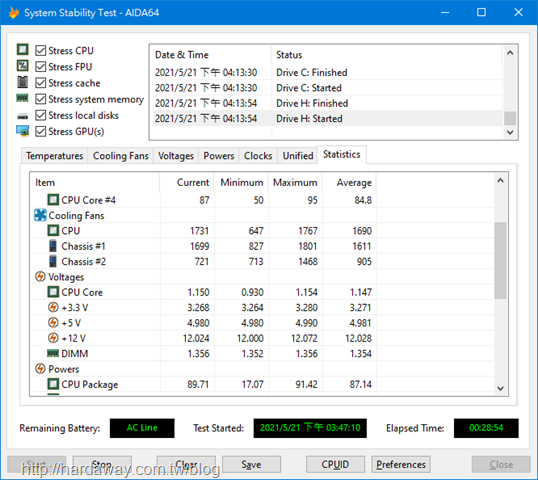538x480 pixels.
Task: Click the monitor icon beside Stress GPU(s)
Action: click(x=23, y=131)
